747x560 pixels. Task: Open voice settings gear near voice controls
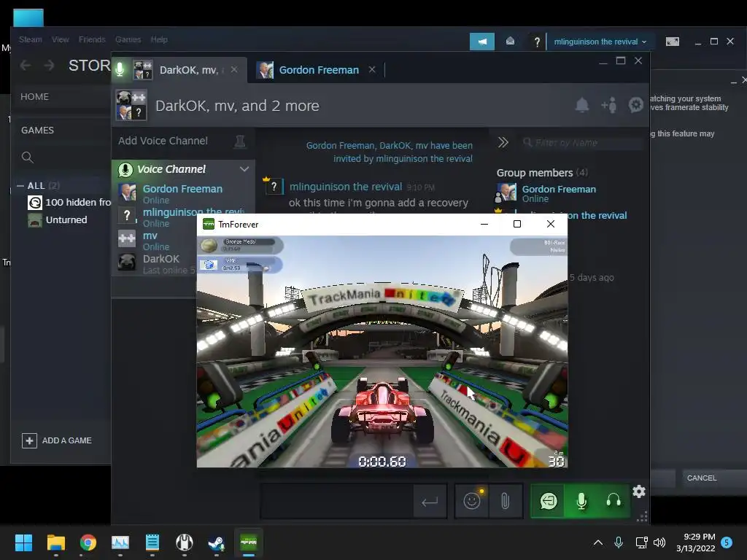point(639,491)
